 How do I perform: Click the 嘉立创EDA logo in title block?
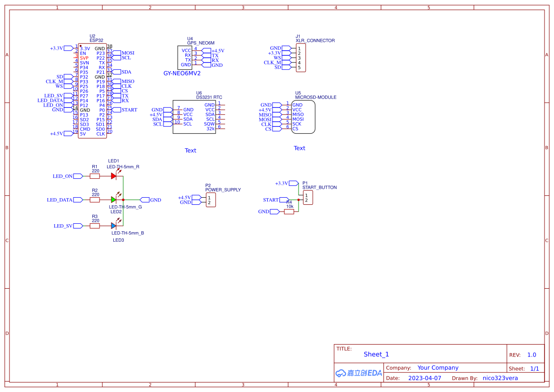357,373
